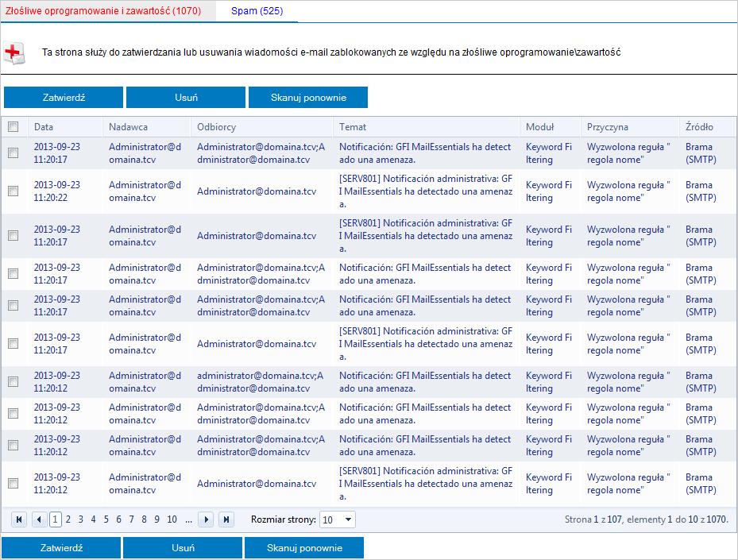738x560 pixels.
Task: Open the Rozmiar strony page size dropdown
Action: [338, 519]
